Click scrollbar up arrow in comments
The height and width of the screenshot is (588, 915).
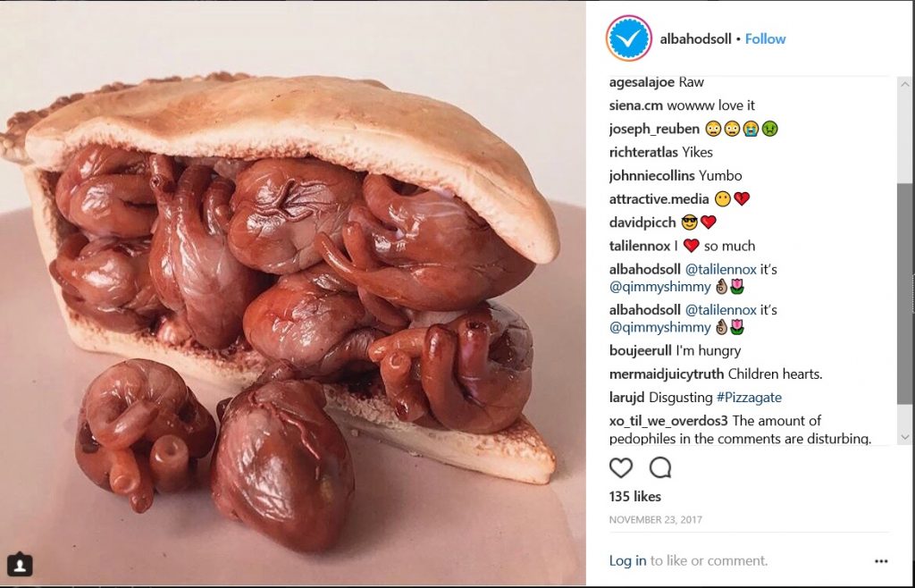coord(905,84)
